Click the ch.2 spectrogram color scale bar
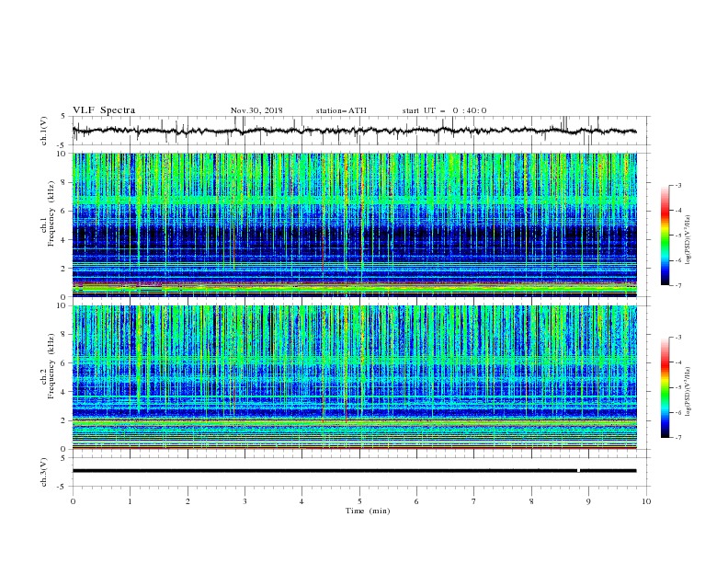The height and width of the screenshot is (563, 728). pyautogui.click(x=665, y=387)
